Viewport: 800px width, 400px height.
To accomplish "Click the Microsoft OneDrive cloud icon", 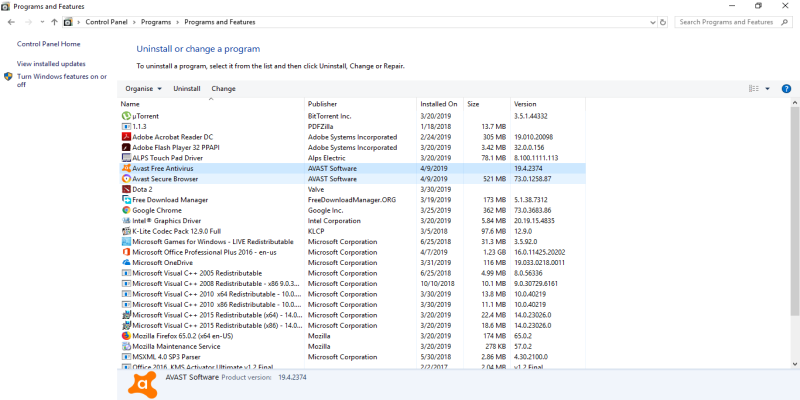I will 127,262.
